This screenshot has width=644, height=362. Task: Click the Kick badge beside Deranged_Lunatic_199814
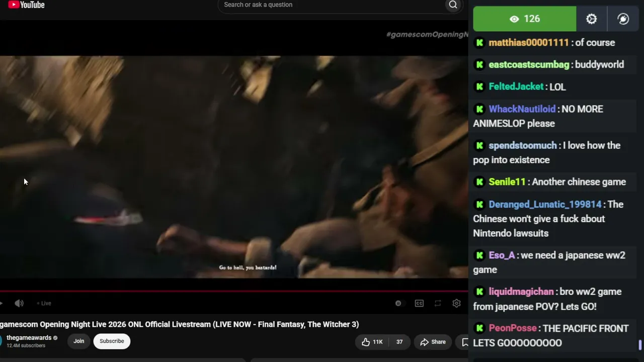coord(479,205)
